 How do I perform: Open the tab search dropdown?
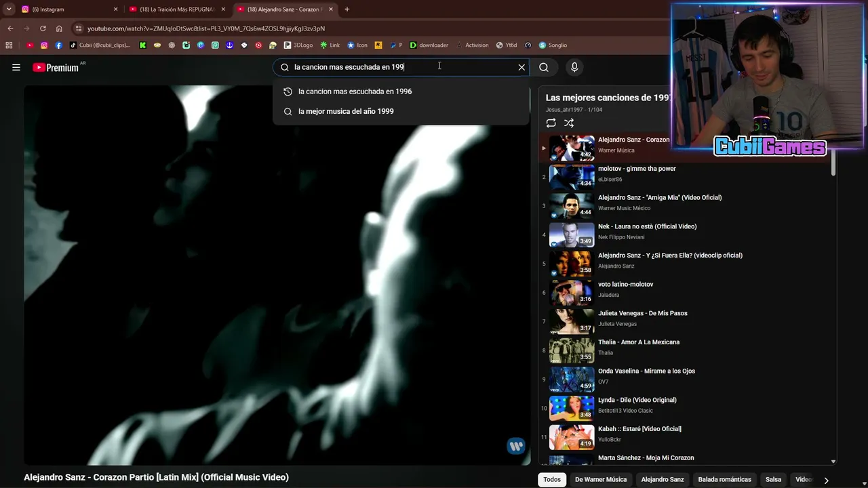[x=9, y=9]
